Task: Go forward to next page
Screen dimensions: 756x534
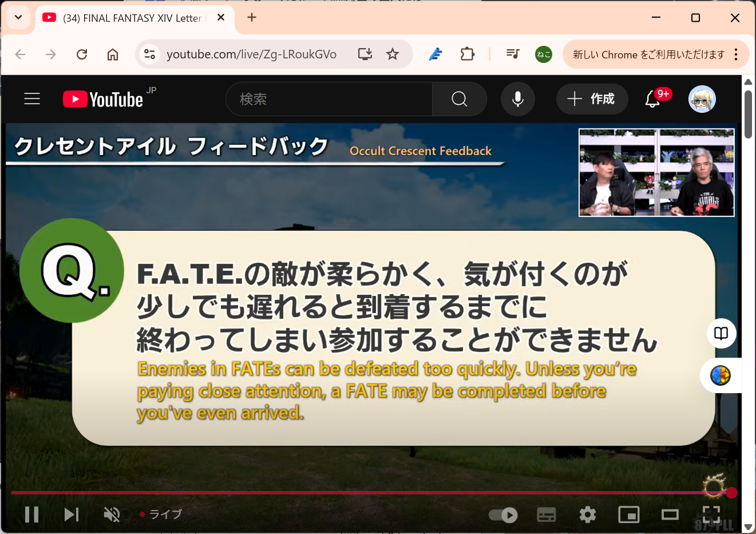Action: click(51, 54)
